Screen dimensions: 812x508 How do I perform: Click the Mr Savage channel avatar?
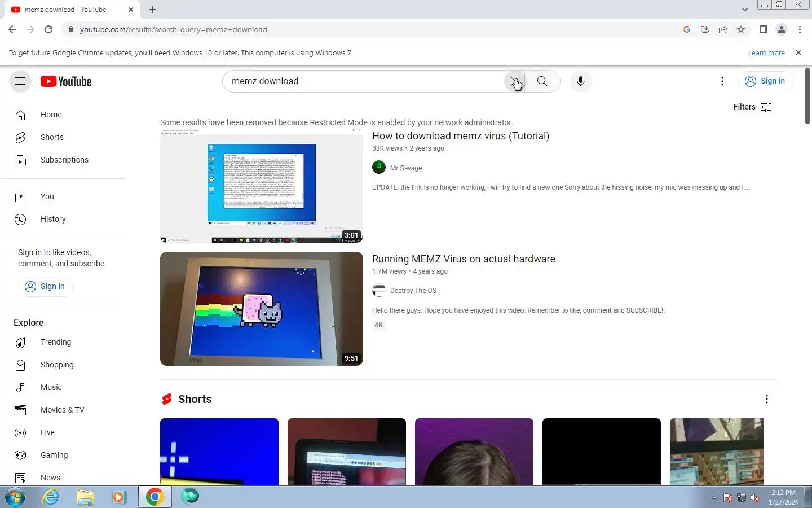(379, 167)
